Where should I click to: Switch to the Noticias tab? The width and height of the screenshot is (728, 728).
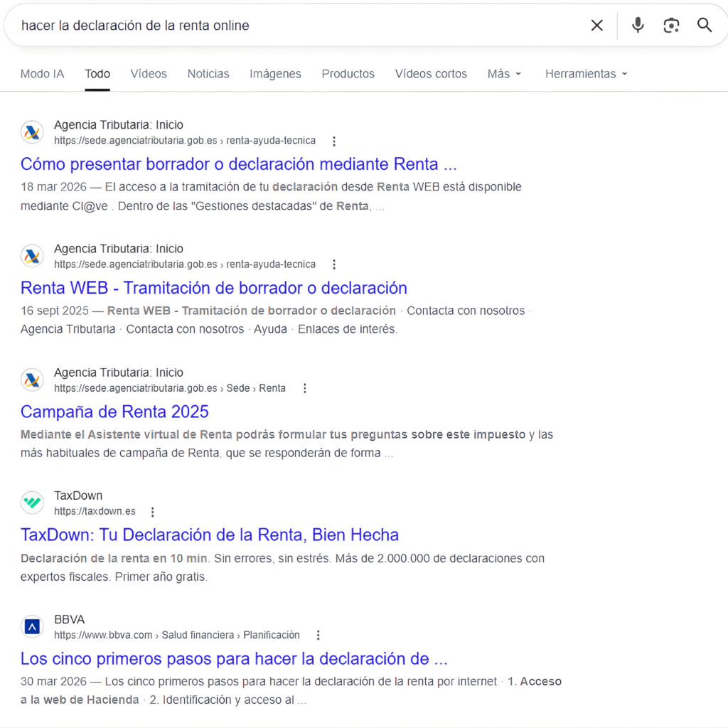point(208,74)
